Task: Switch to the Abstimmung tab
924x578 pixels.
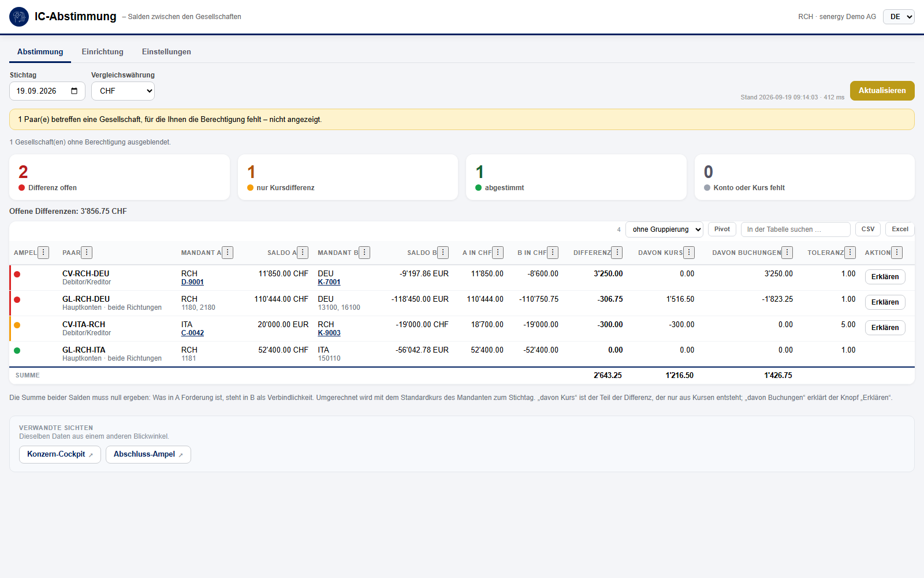Action: click(x=40, y=51)
